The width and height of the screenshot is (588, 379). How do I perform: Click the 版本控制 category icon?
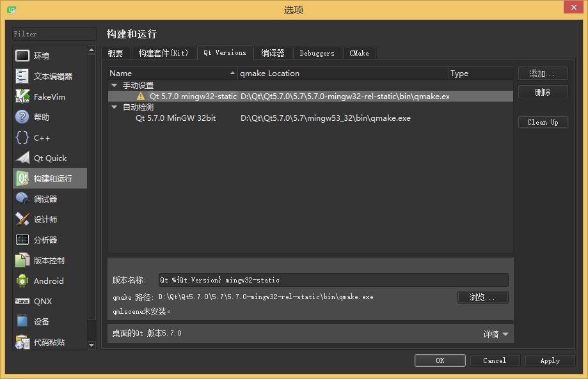coord(22,260)
